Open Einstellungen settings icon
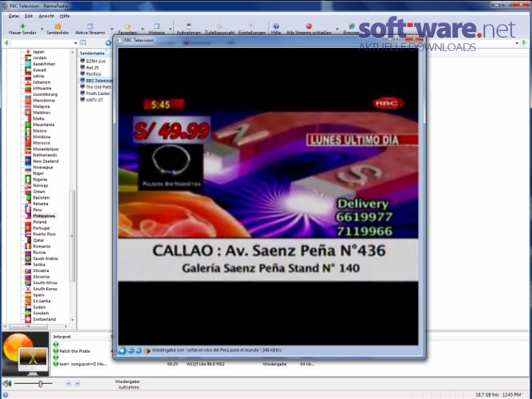This screenshot has height=399, width=532. pyautogui.click(x=252, y=26)
